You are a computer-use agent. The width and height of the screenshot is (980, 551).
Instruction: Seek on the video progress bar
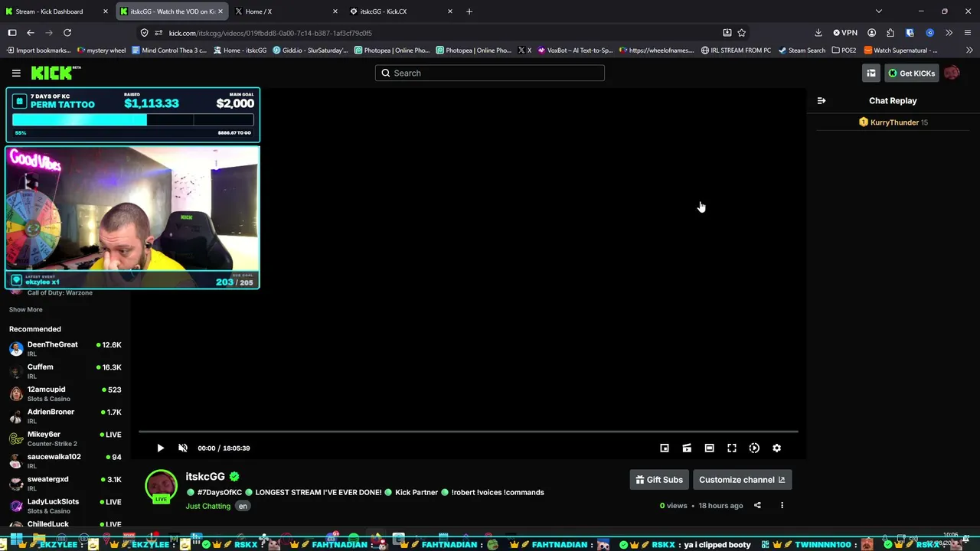(x=468, y=432)
